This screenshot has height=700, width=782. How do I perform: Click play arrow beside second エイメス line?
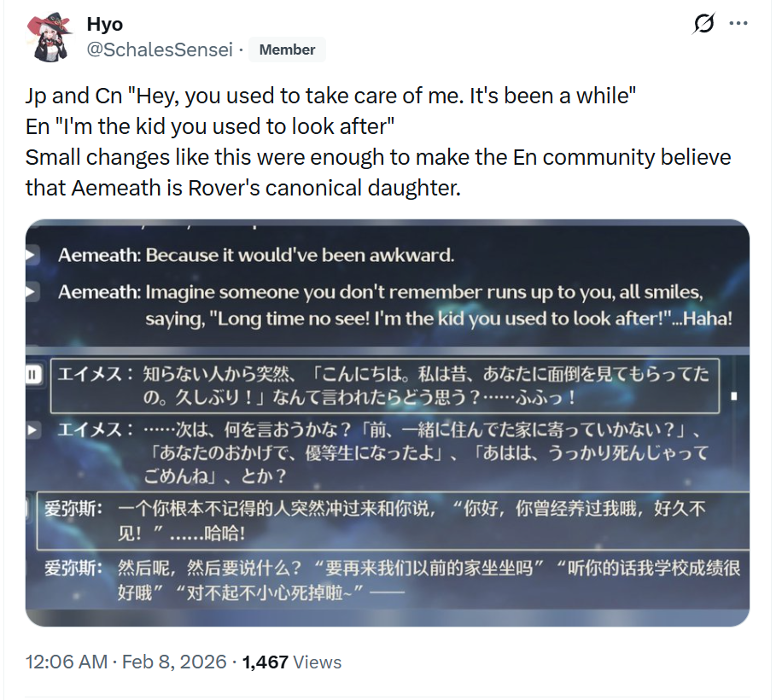pyautogui.click(x=32, y=429)
